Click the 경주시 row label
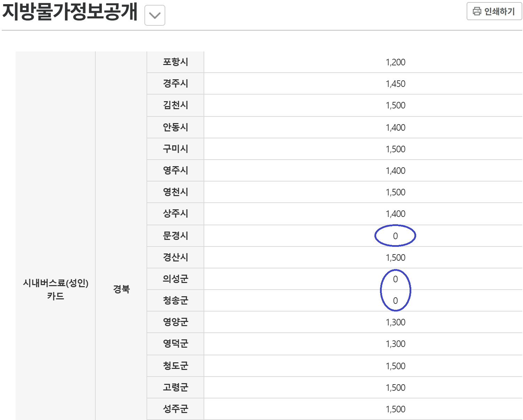The width and height of the screenshot is (523, 420). pyautogui.click(x=175, y=83)
